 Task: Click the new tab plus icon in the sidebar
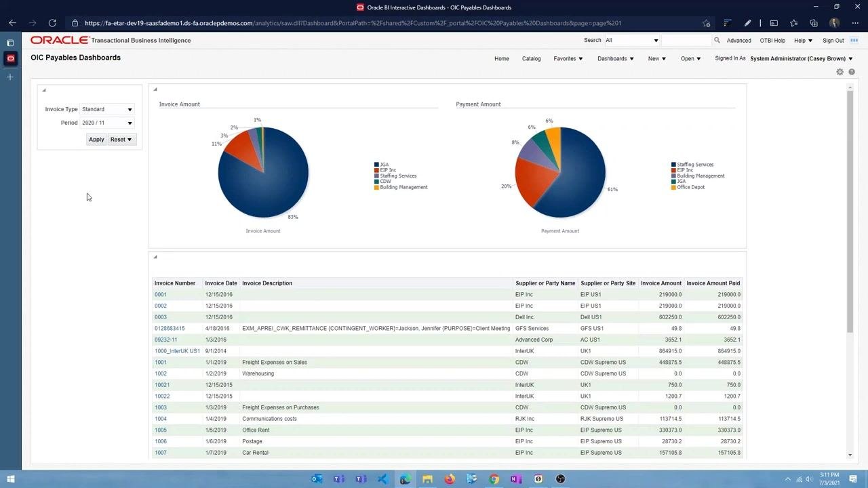pos(10,77)
